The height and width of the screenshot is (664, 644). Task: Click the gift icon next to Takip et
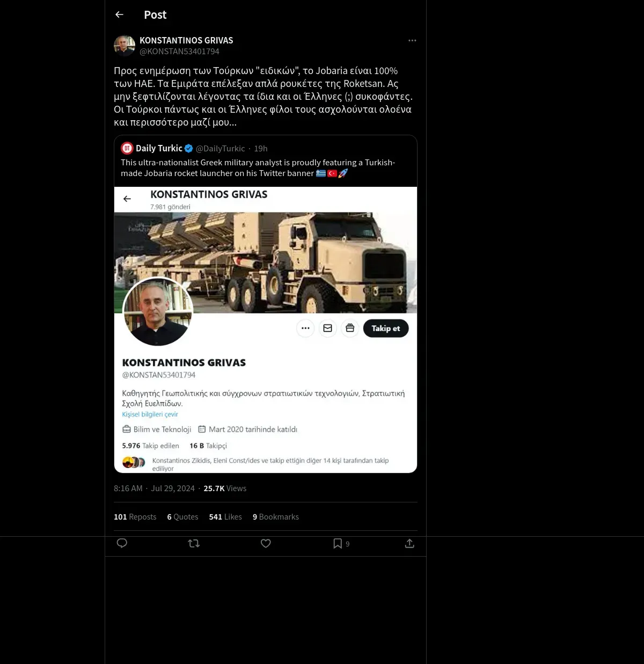pos(350,328)
